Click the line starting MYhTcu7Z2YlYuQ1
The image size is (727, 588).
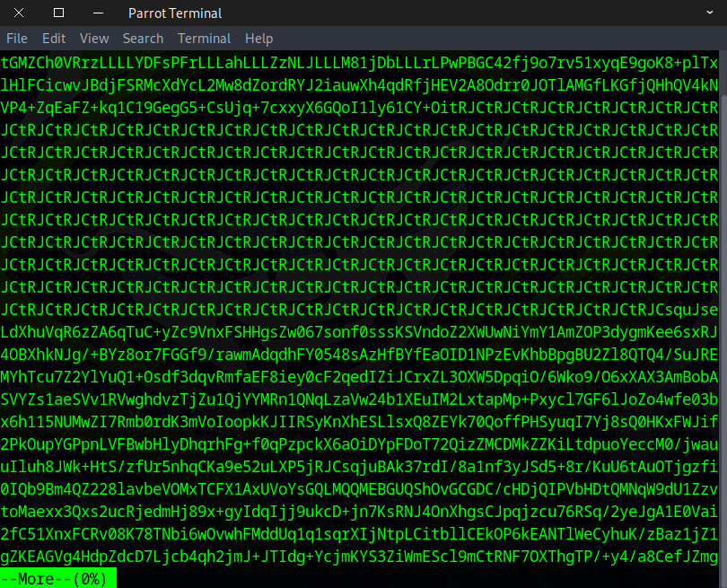pyautogui.click(x=359, y=377)
